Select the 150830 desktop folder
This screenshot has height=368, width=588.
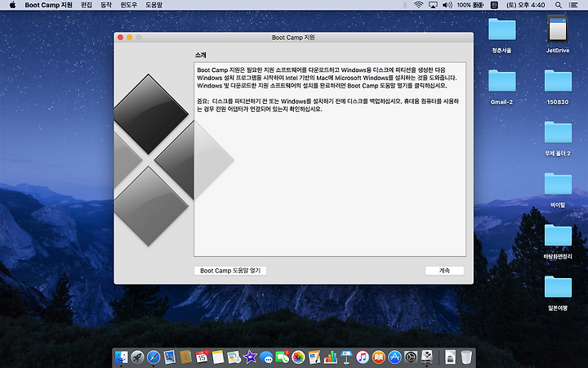click(558, 81)
